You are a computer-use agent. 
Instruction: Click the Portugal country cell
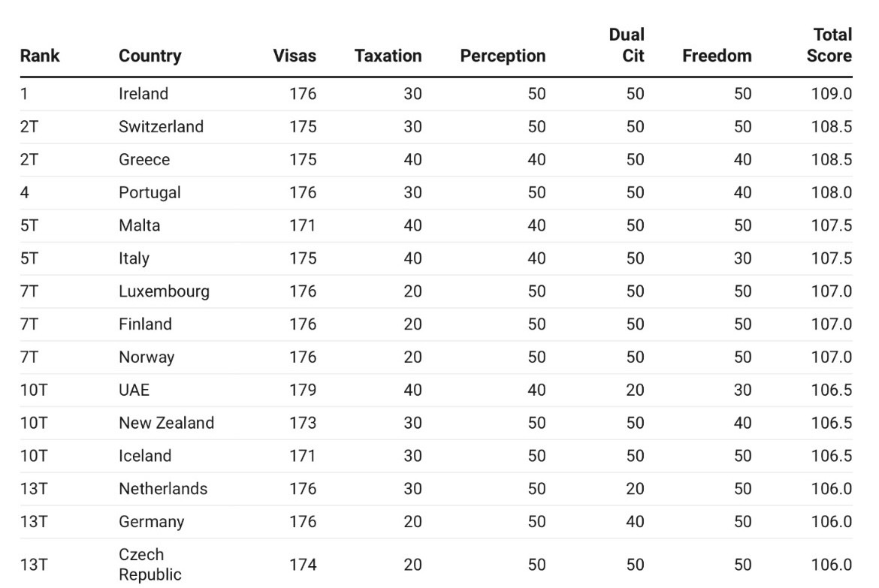tap(150, 192)
